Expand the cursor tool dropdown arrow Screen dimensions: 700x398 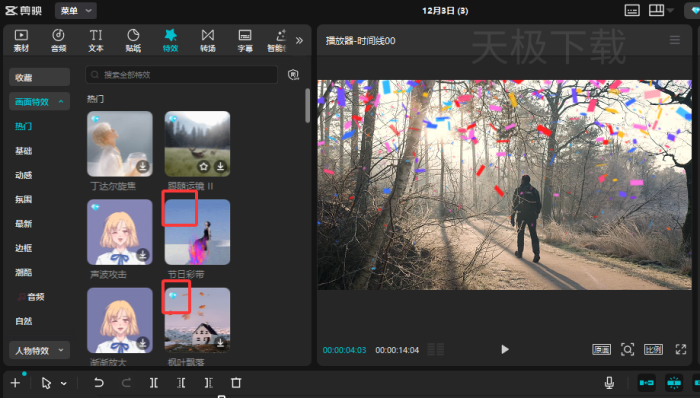click(63, 383)
